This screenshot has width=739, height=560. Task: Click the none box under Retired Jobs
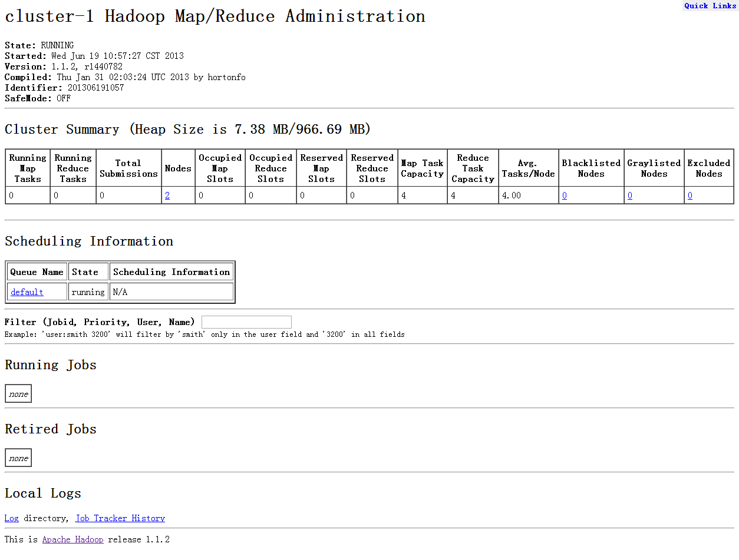point(18,458)
